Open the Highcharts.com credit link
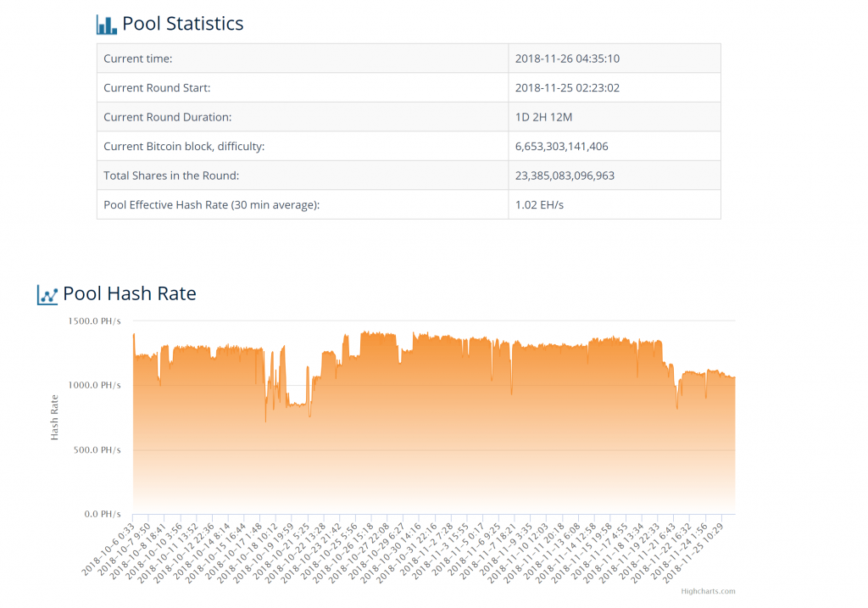Screen dimensions: 868x608 (708, 591)
